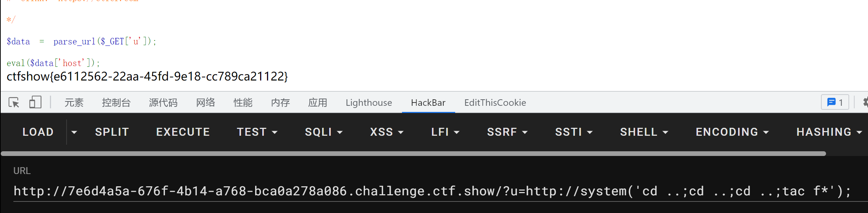Click the SPLIT button
The width and height of the screenshot is (868, 213).
click(112, 132)
